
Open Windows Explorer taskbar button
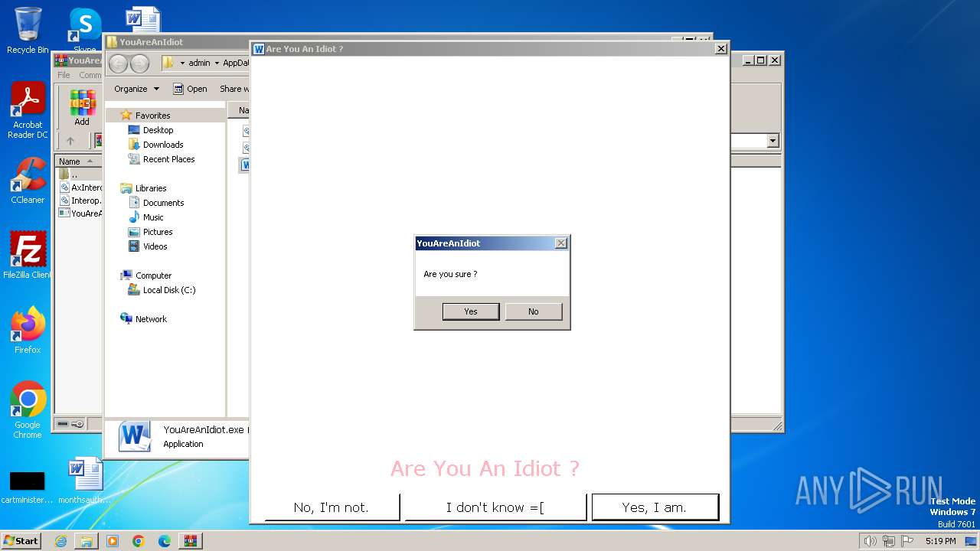(87, 541)
